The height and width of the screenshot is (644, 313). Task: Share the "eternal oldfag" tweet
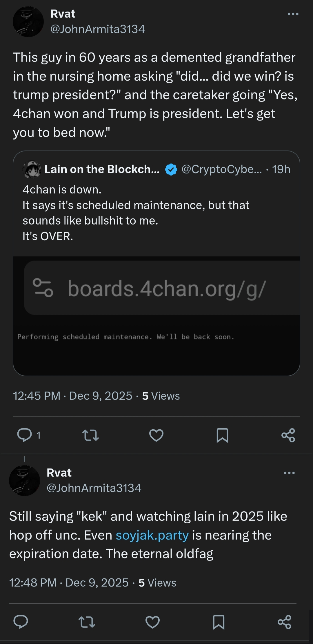tap(284, 622)
